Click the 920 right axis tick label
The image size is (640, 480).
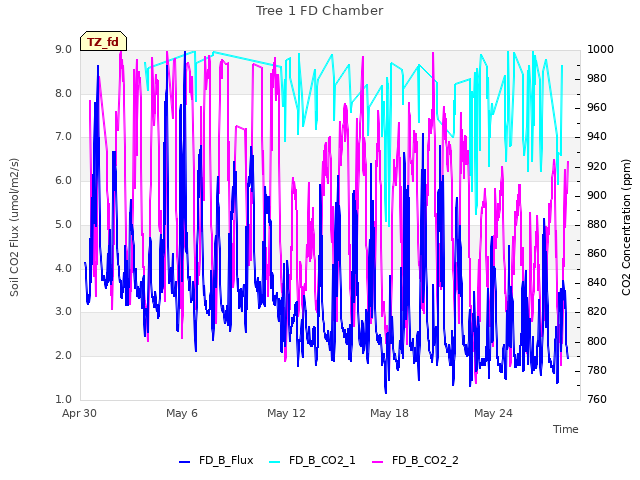tap(597, 167)
